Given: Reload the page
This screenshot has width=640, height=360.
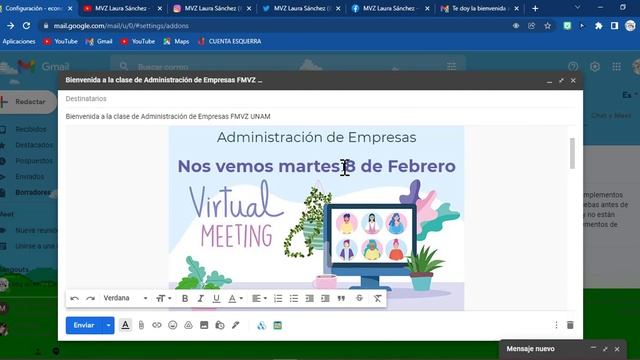Looking at the screenshot, I should coord(27,26).
